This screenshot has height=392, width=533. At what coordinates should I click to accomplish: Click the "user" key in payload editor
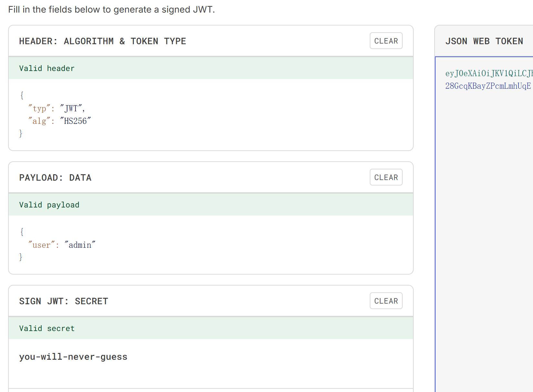point(41,245)
